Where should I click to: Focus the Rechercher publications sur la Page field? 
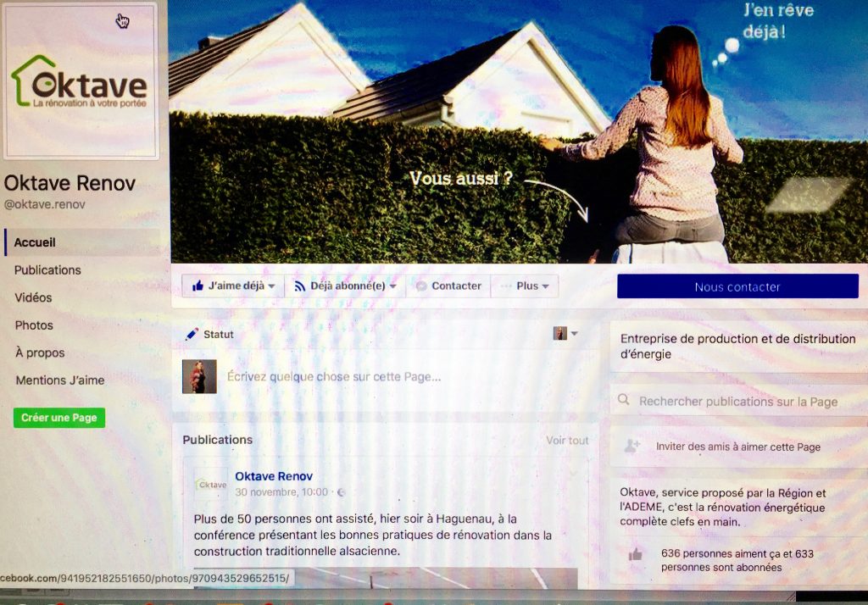point(739,402)
